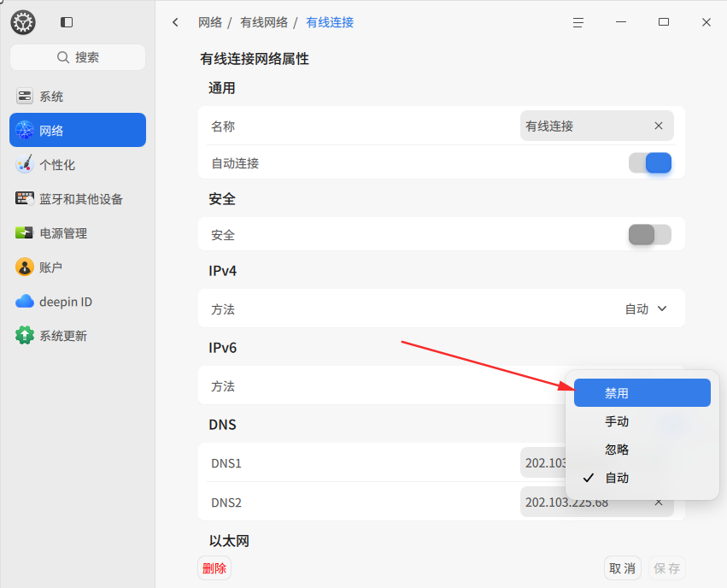Image resolution: width=727 pixels, height=588 pixels.
Task: Choose 忽略 in the IPv6 method list
Action: tap(642, 450)
